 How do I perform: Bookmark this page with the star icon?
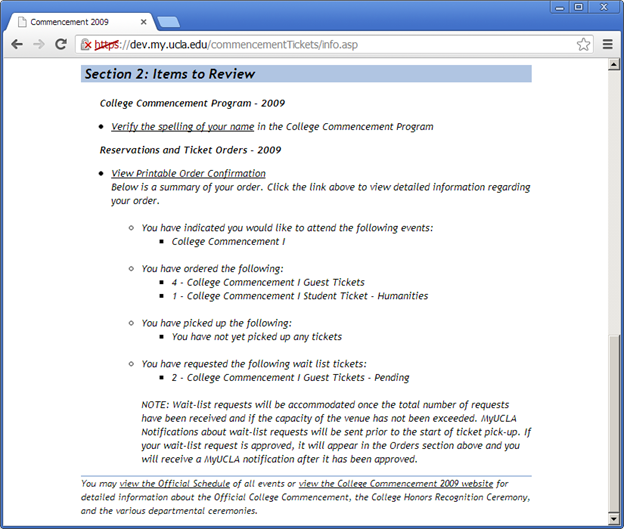click(x=583, y=44)
